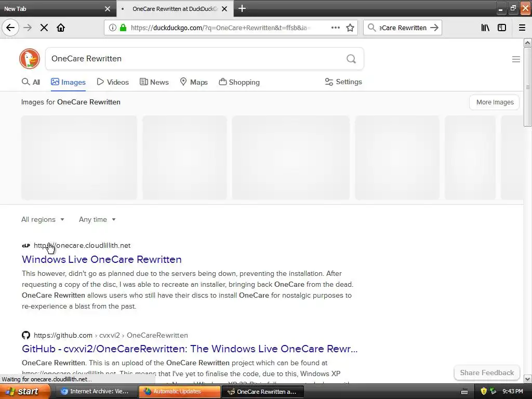Toggle the sidebar view icon
The height and width of the screenshot is (399, 532).
pos(502,28)
